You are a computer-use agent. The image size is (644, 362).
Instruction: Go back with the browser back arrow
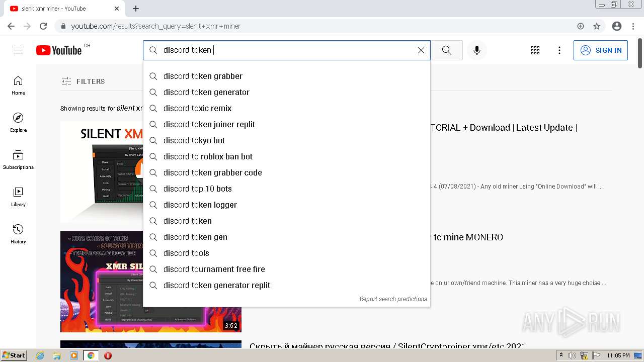(x=11, y=26)
